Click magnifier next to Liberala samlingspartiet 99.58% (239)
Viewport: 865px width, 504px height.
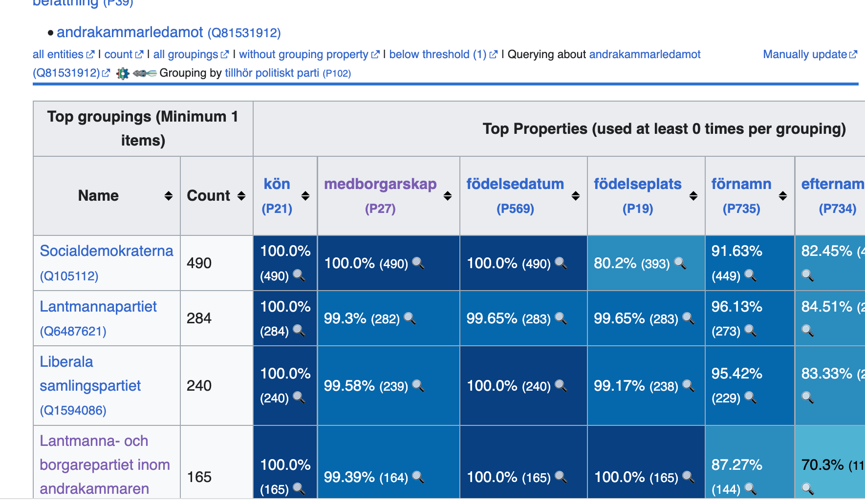point(418,386)
